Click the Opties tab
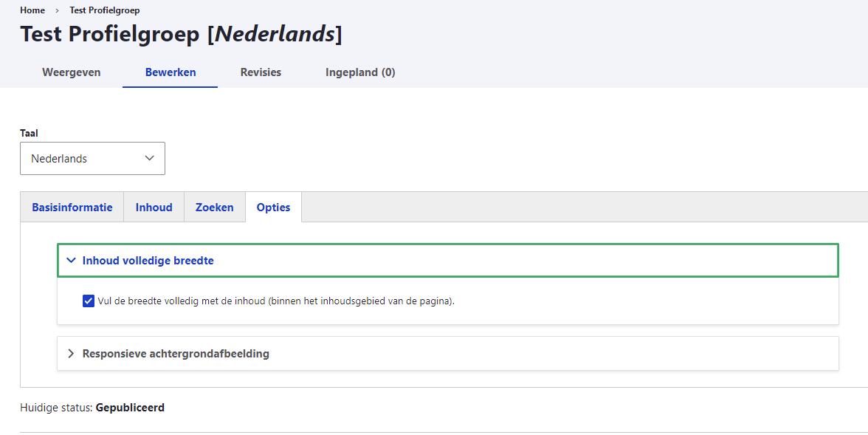868x435 pixels. pos(273,208)
